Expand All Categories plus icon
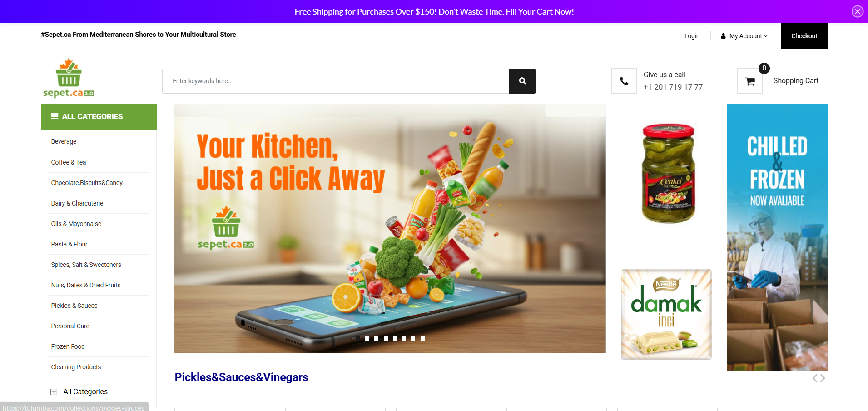Image resolution: width=868 pixels, height=411 pixels. [x=54, y=392]
